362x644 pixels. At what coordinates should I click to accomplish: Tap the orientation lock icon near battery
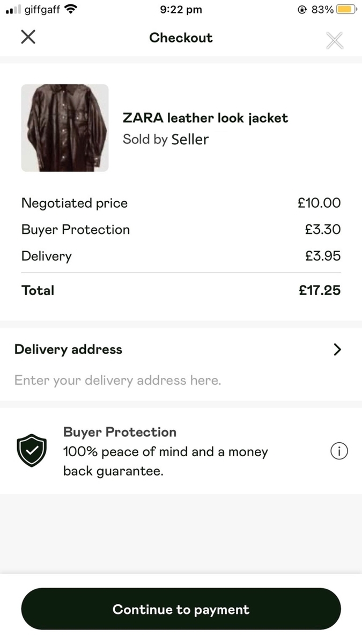coord(303,9)
